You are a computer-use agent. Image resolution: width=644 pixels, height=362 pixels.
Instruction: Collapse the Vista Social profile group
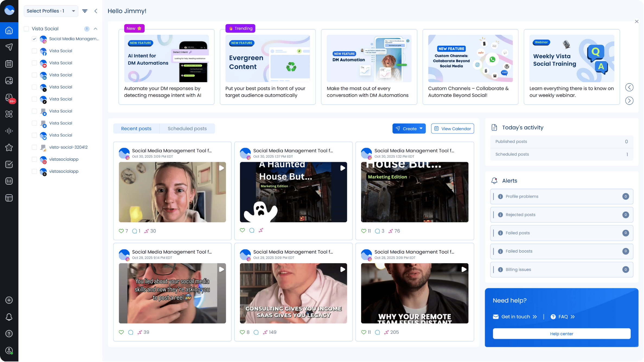(x=95, y=29)
